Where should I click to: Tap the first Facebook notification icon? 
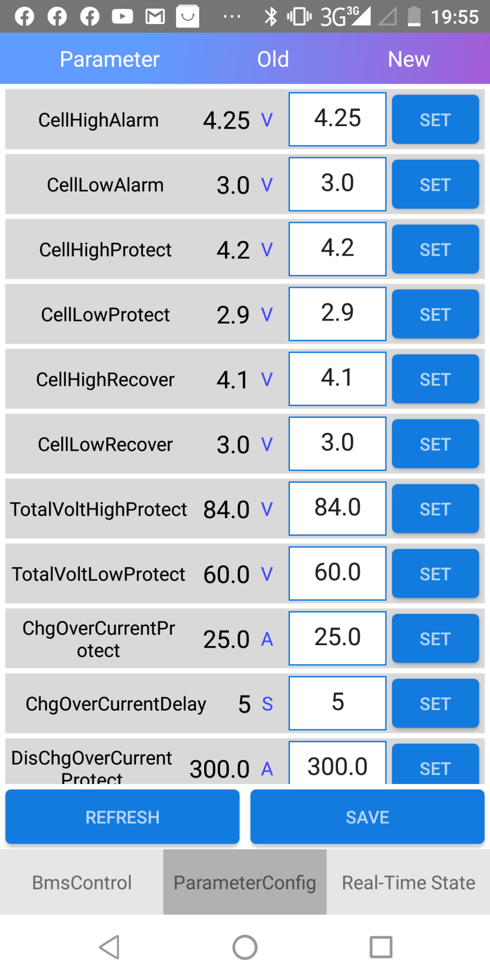coord(24,17)
